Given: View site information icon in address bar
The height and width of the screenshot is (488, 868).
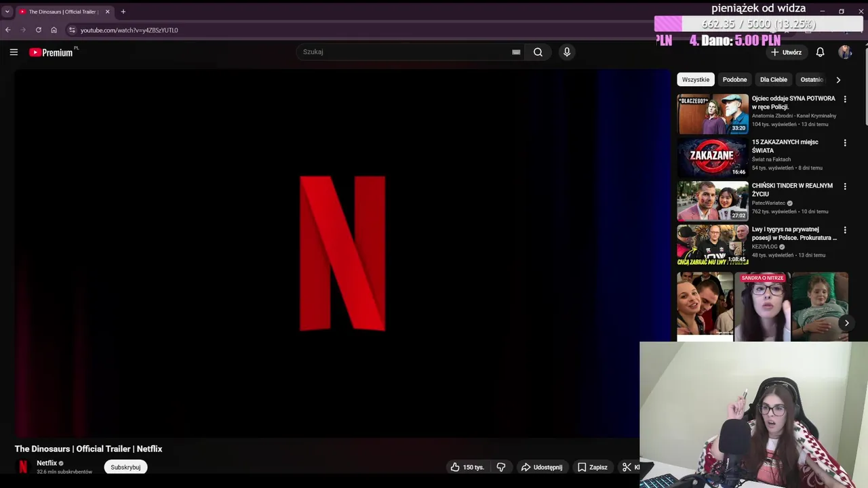Looking at the screenshot, I should 72,30.
